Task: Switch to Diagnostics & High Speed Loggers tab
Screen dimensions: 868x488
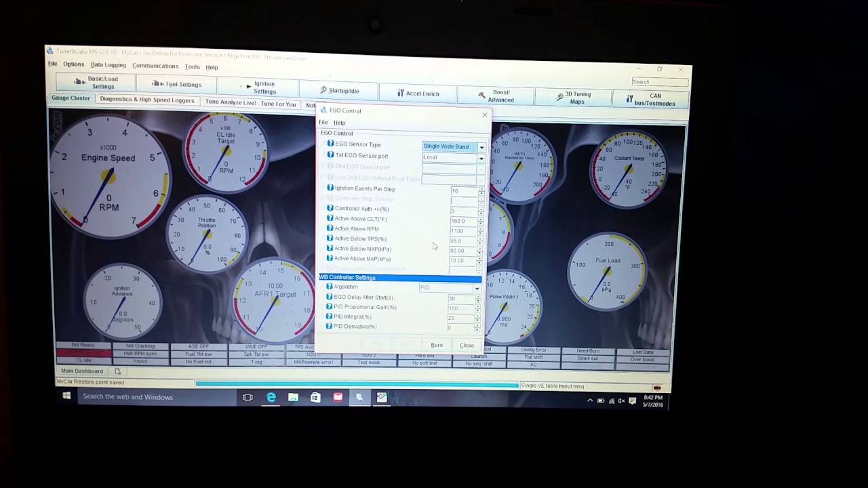Action: [147, 100]
